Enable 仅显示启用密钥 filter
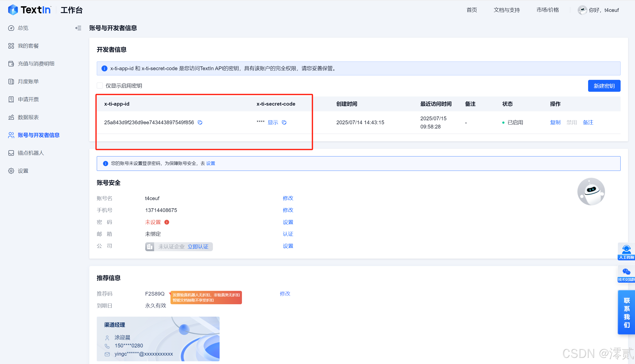This screenshot has width=635, height=364. (x=100, y=86)
